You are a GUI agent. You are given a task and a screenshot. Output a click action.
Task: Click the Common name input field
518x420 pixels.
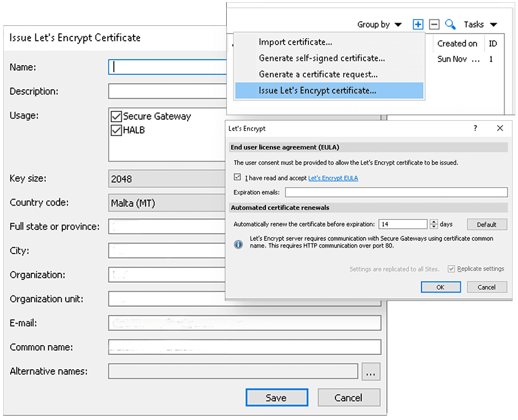click(244, 347)
